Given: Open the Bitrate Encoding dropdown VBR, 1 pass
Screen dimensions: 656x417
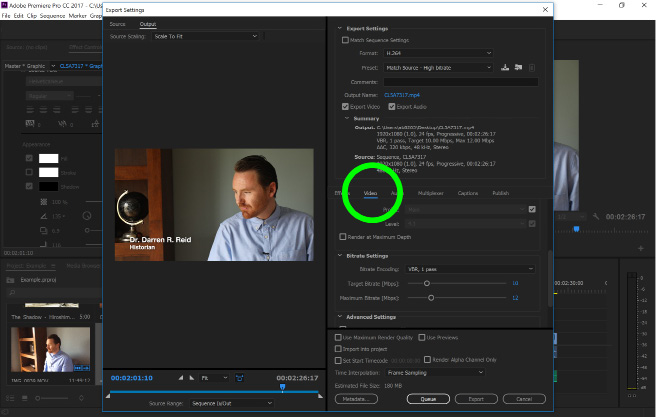Looking at the screenshot, I should 470,269.
